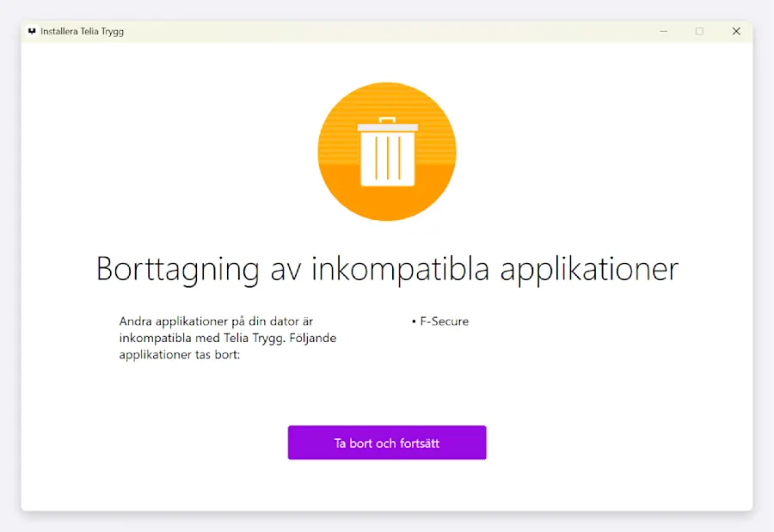Click the Installera Telia Trygg title text

click(x=83, y=31)
